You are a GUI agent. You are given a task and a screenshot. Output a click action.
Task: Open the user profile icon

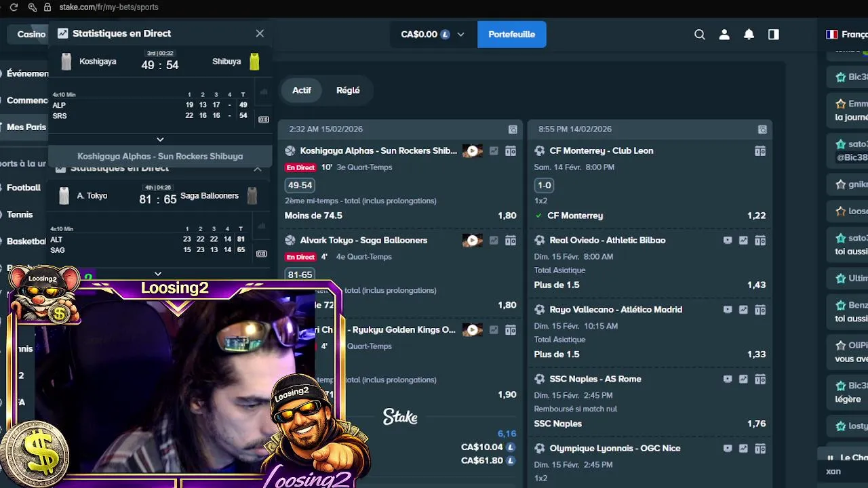(724, 35)
